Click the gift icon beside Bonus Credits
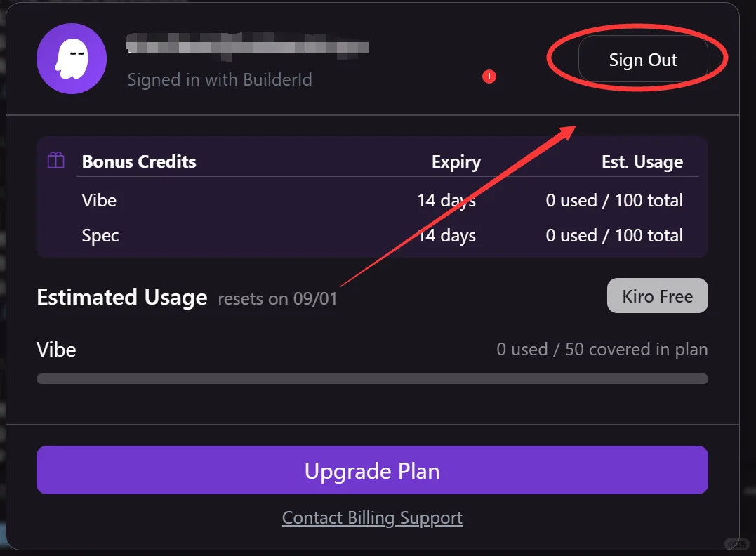 (56, 161)
